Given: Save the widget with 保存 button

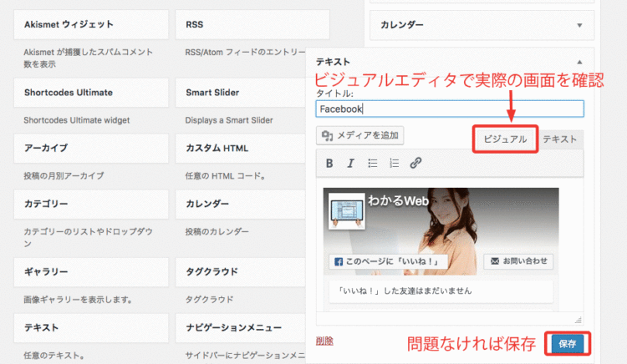Looking at the screenshot, I should [568, 342].
